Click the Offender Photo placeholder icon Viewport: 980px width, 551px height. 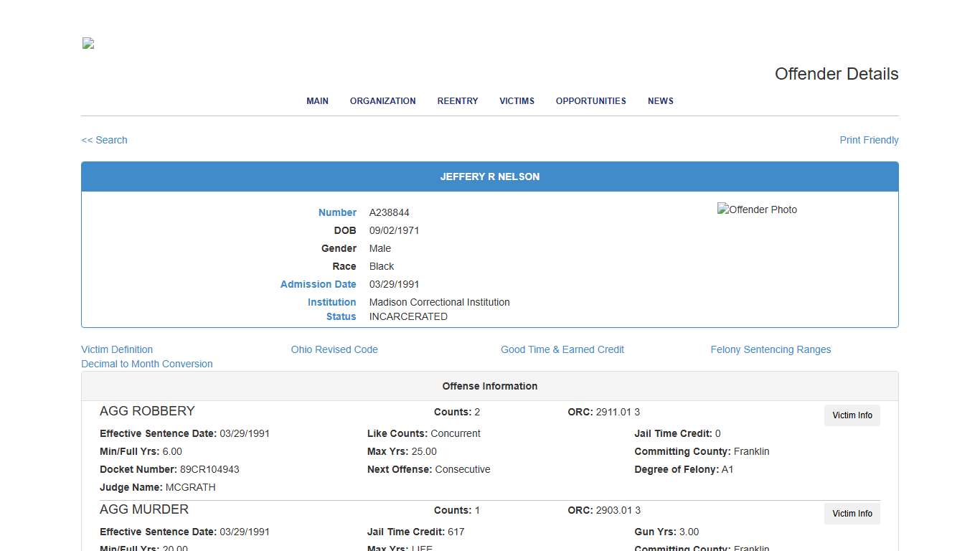point(757,209)
